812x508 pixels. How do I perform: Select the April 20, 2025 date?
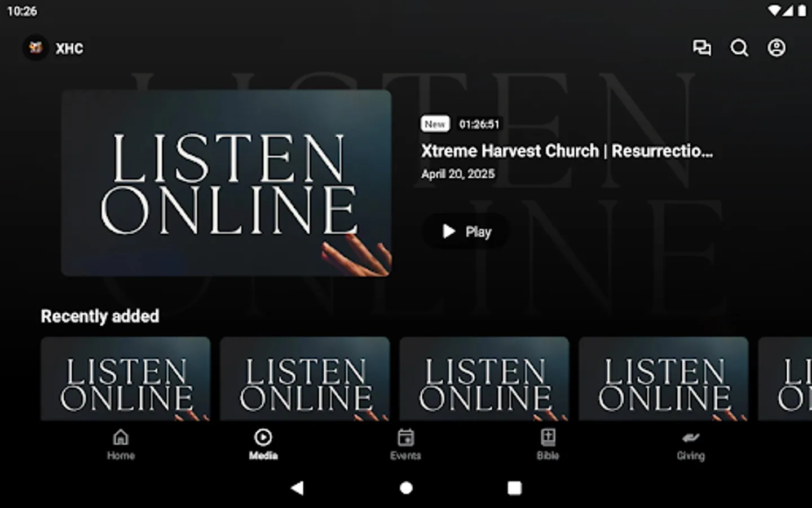(x=458, y=174)
